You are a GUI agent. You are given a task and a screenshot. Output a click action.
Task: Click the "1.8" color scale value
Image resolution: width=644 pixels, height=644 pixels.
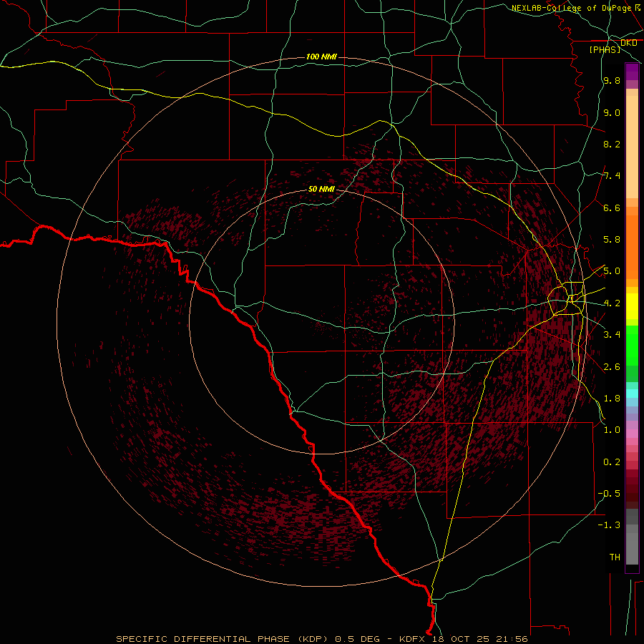[x=612, y=399]
